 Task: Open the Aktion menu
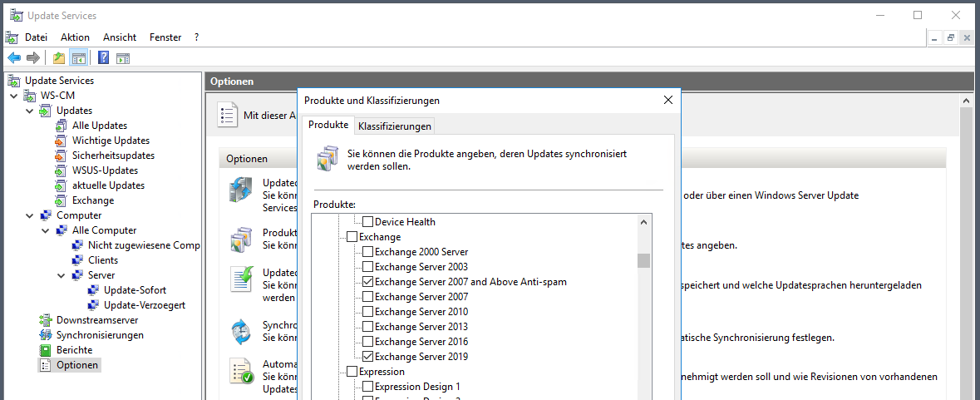75,37
